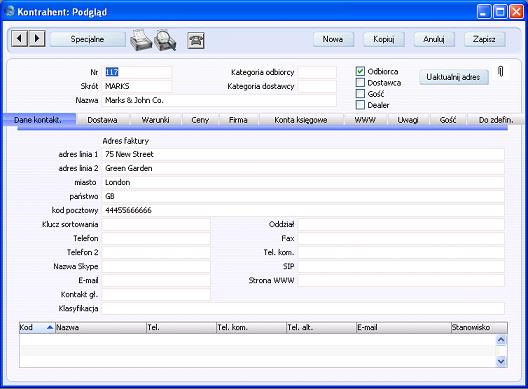This screenshot has width=528, height=389.
Task: Click E-mail column header in table
Action: click(404, 327)
